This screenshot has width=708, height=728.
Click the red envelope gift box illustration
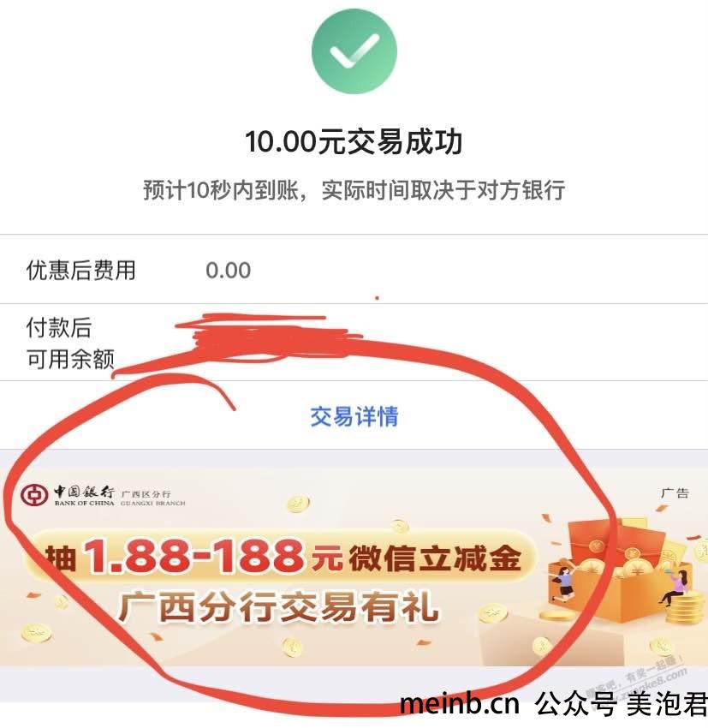619,571
